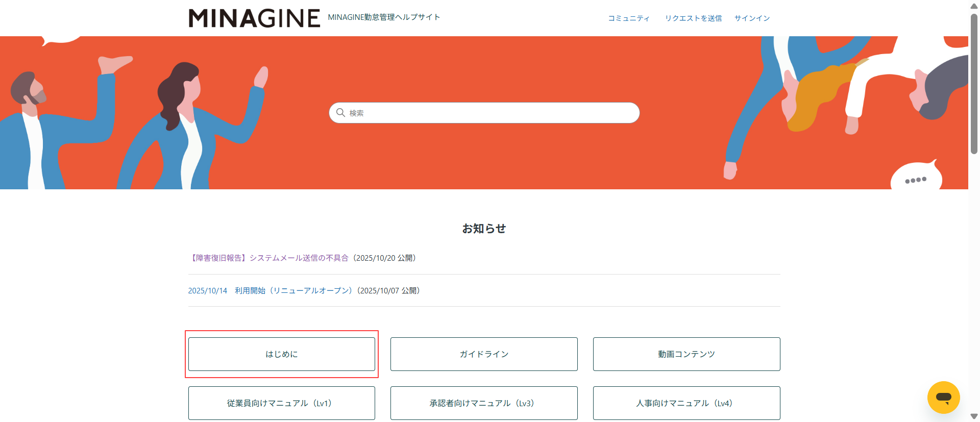Open the yellow chat widget button
980x422 pixels.
[943, 397]
